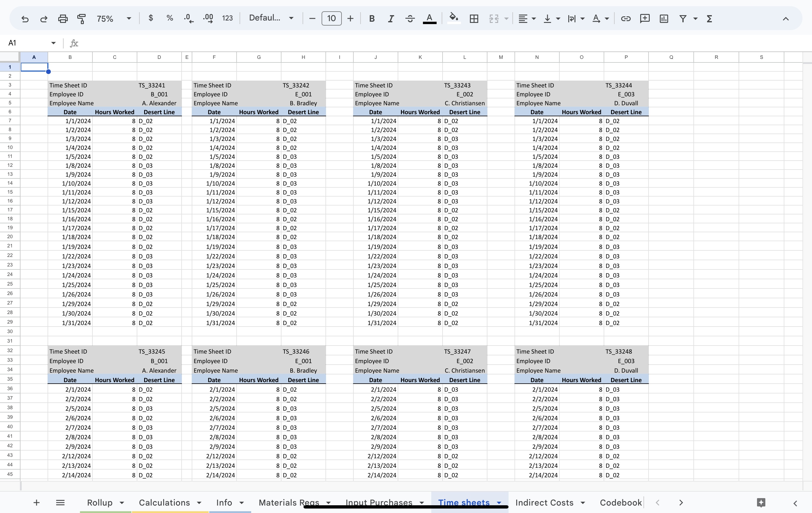Open the text color picker
Screen dimensions: 812x513
click(429, 18)
